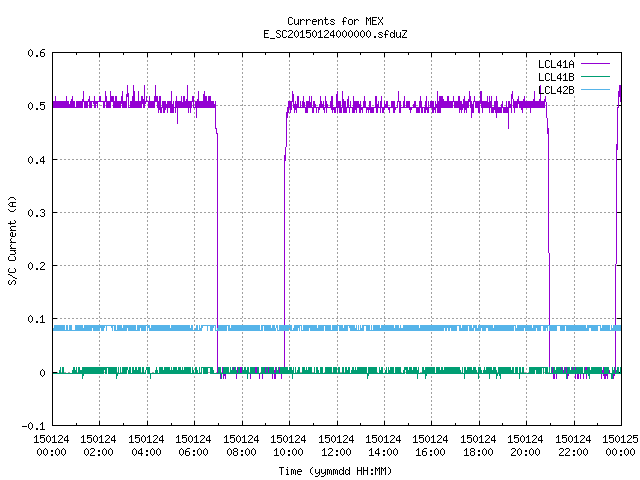Click the green LCL41B legend line sample

(x=595, y=76)
